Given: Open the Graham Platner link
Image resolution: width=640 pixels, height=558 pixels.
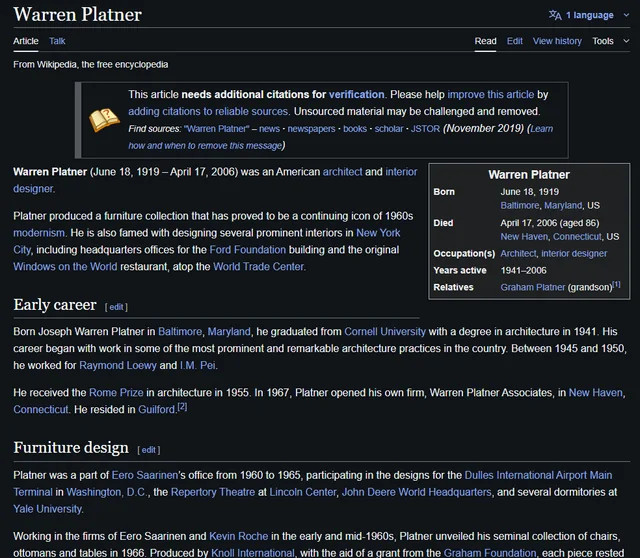Looking at the screenshot, I should (533, 287).
